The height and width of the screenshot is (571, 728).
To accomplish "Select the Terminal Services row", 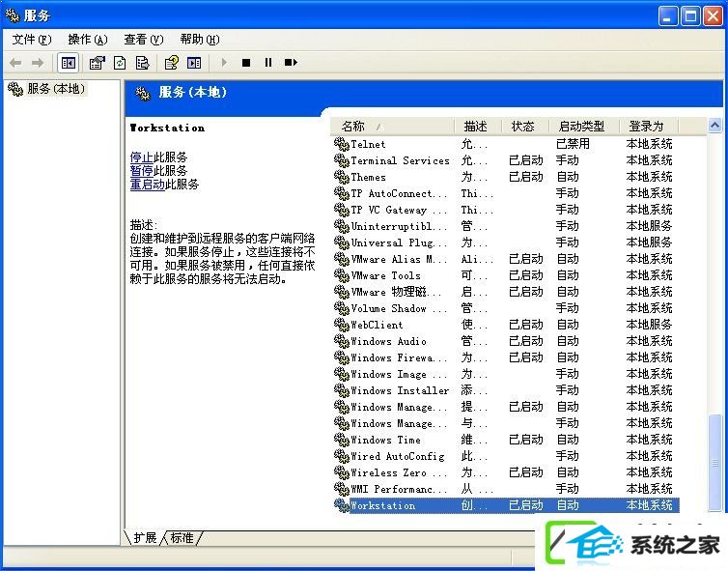I will pyautogui.click(x=506, y=160).
